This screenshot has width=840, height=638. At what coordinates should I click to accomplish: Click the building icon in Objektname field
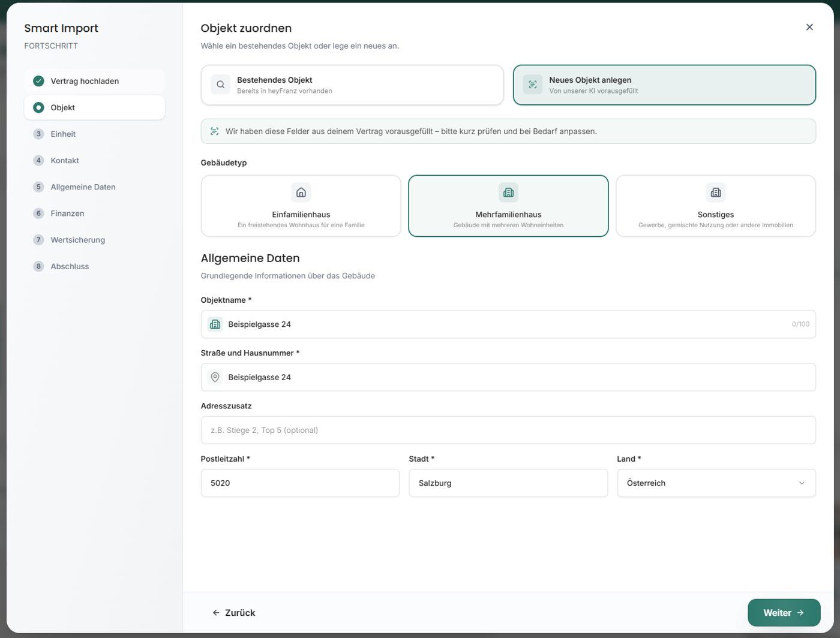(215, 324)
